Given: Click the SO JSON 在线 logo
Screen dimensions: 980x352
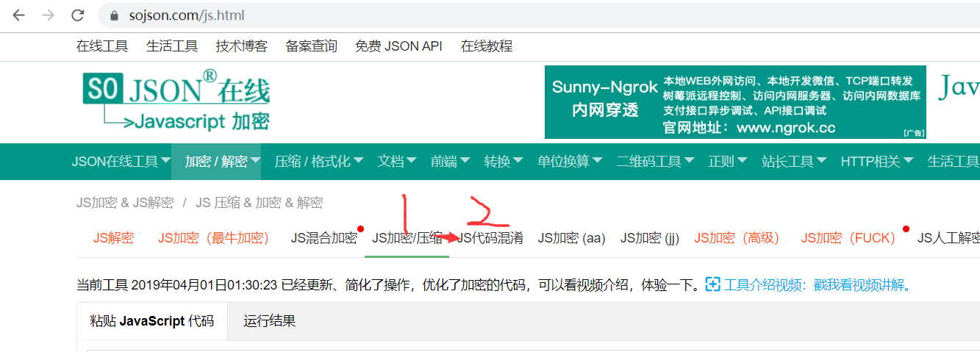Looking at the screenshot, I should coord(176,101).
